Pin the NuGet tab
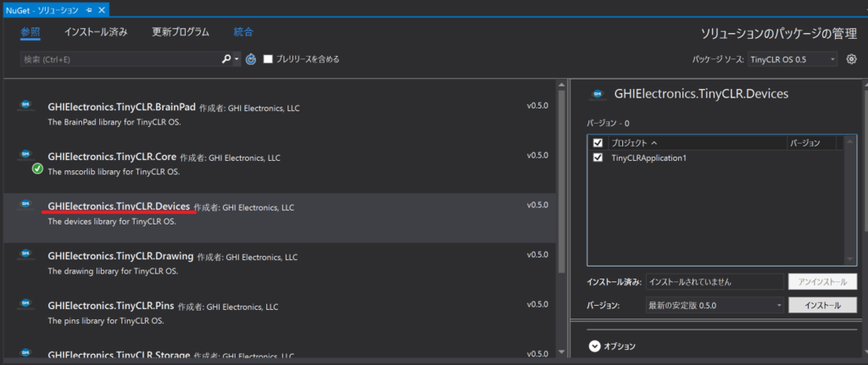 (90, 10)
